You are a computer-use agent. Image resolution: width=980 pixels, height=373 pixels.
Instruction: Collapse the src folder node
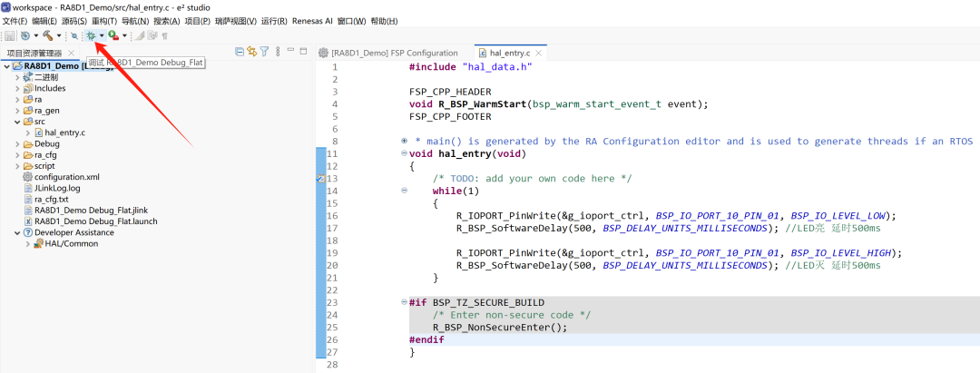17,122
